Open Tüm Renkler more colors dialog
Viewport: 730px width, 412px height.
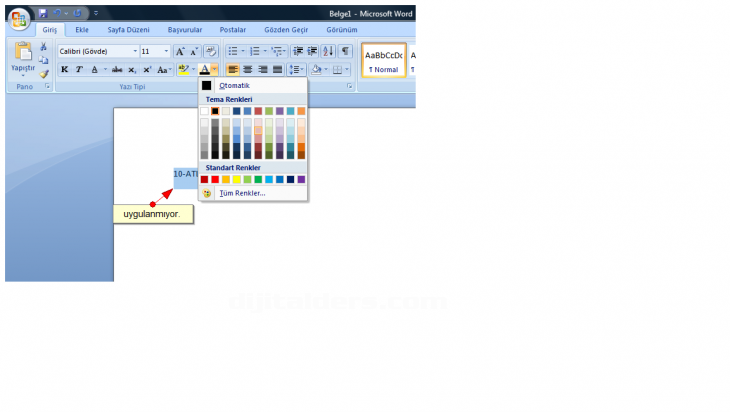[x=253, y=193]
